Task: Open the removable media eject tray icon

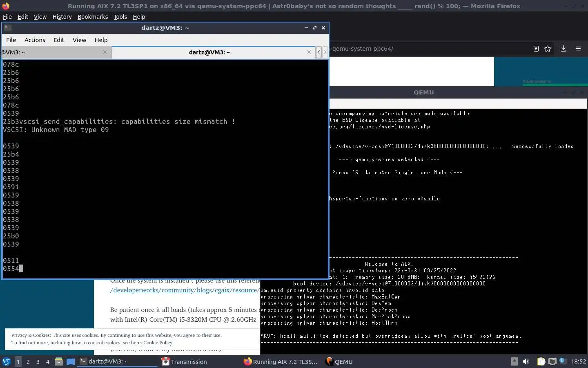Action: [x=514, y=361]
